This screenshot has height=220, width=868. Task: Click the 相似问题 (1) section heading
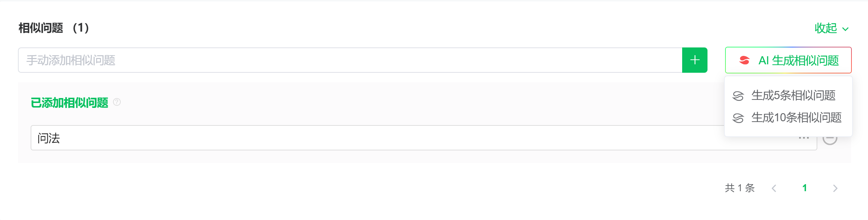[x=54, y=28]
